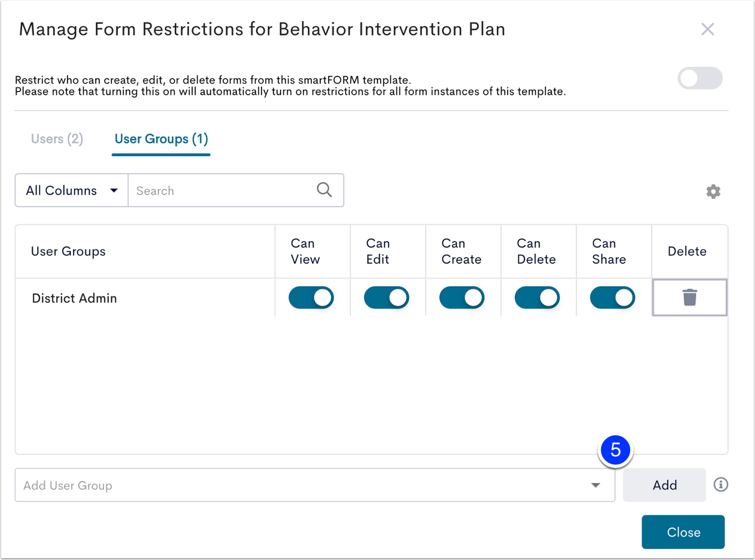The height and width of the screenshot is (560, 755).
Task: Toggle Can View for District Admin
Action: tap(311, 298)
